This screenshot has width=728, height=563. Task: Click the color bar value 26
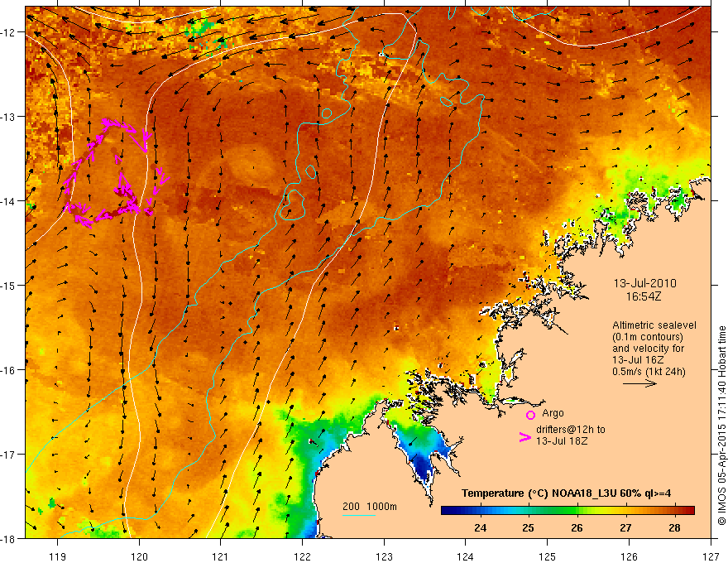[577, 527]
